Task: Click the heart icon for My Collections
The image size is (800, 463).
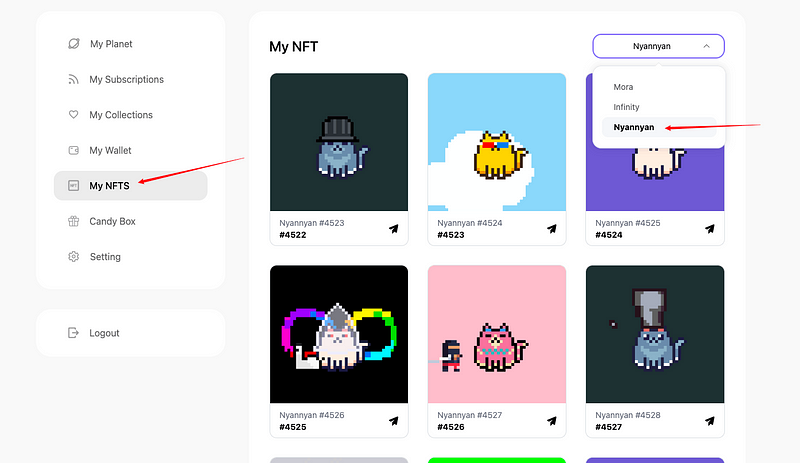Action: 73,115
